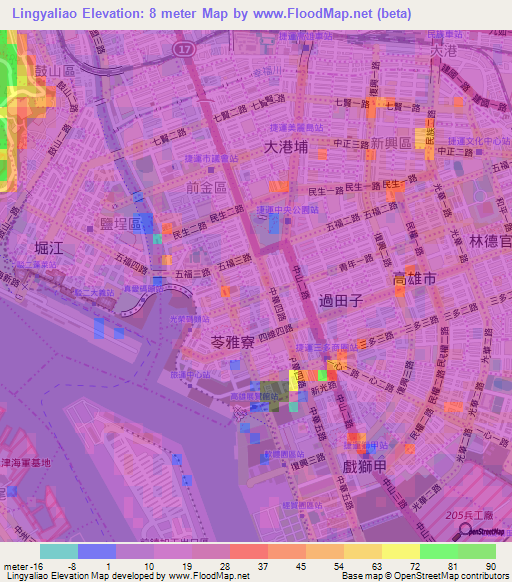Click the 過田子 area label
This screenshot has width=512, height=582.
point(341,301)
